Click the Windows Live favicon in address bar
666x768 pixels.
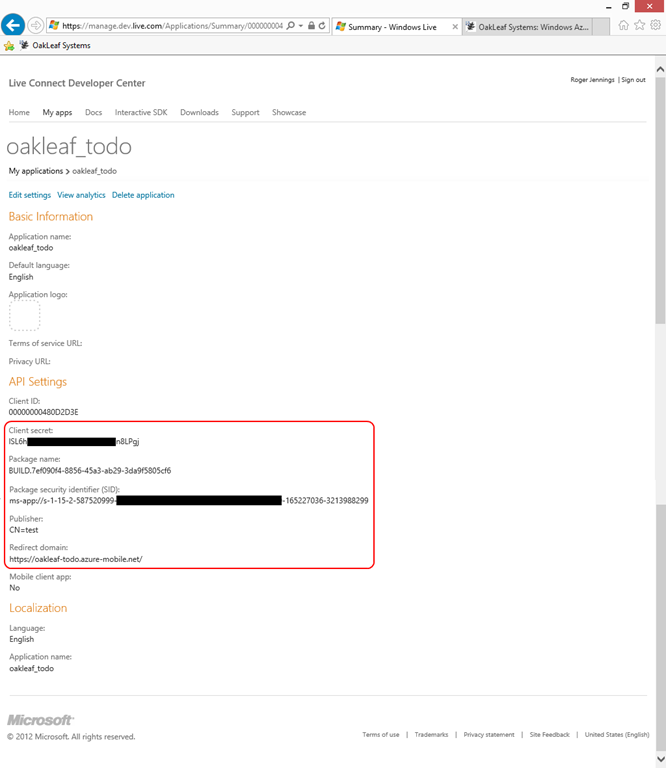54,25
